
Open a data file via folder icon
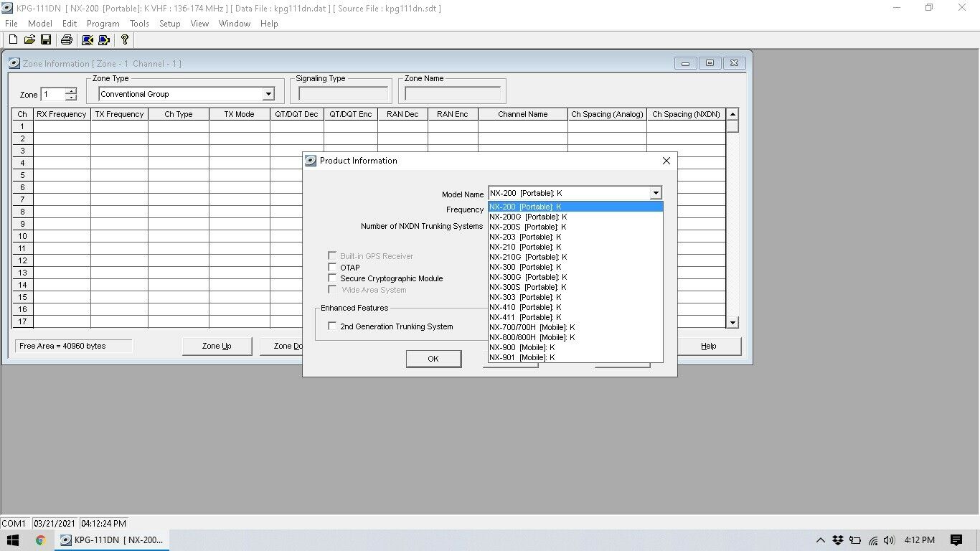29,40
